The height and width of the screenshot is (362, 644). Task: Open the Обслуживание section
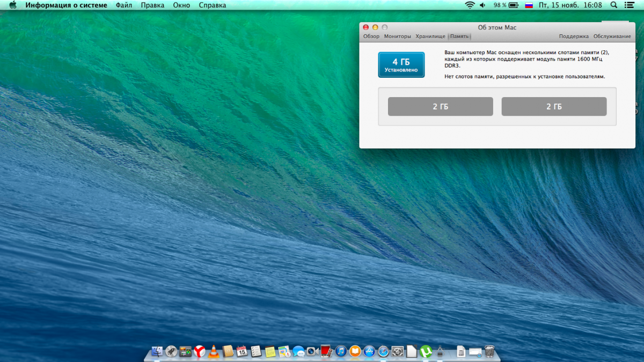tap(612, 36)
